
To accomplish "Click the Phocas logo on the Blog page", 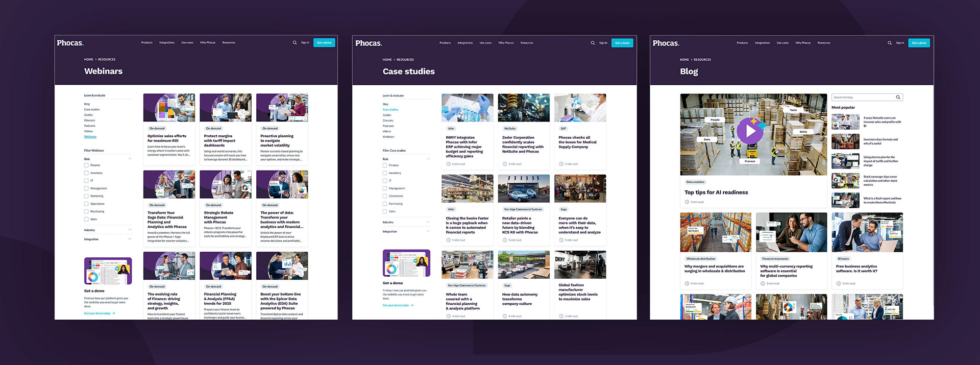I will pyautogui.click(x=666, y=43).
